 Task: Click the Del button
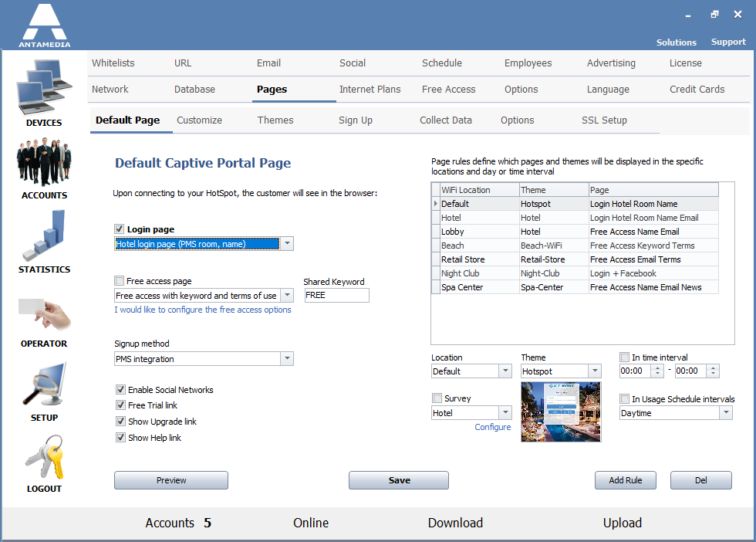(701, 480)
